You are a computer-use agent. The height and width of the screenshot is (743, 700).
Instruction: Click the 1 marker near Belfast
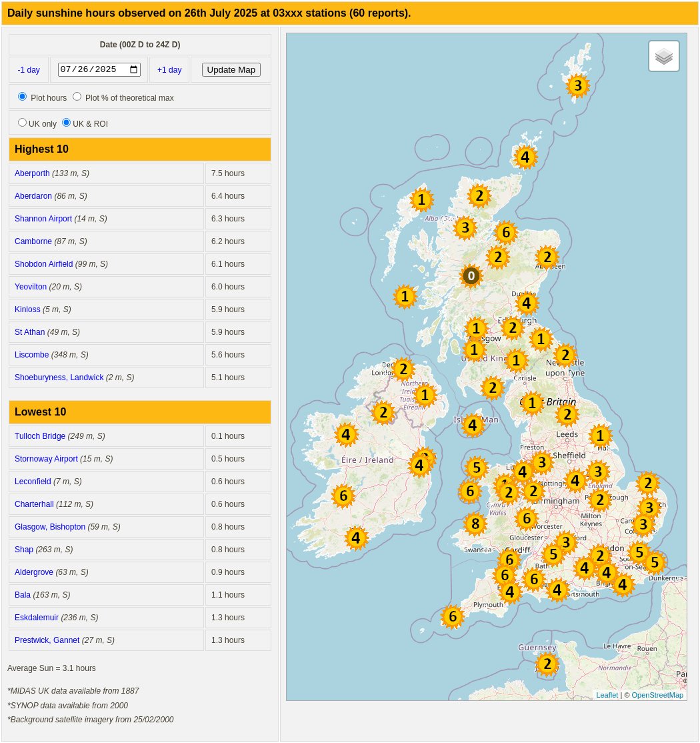tap(425, 395)
